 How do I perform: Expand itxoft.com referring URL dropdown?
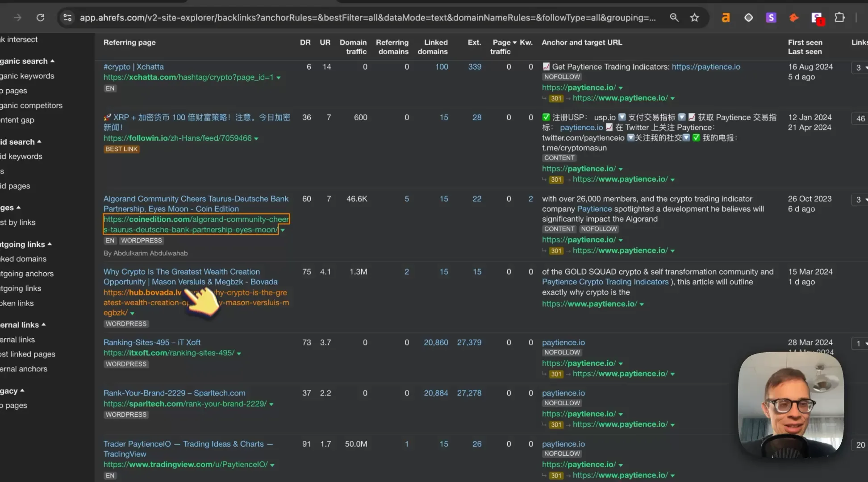(x=239, y=353)
